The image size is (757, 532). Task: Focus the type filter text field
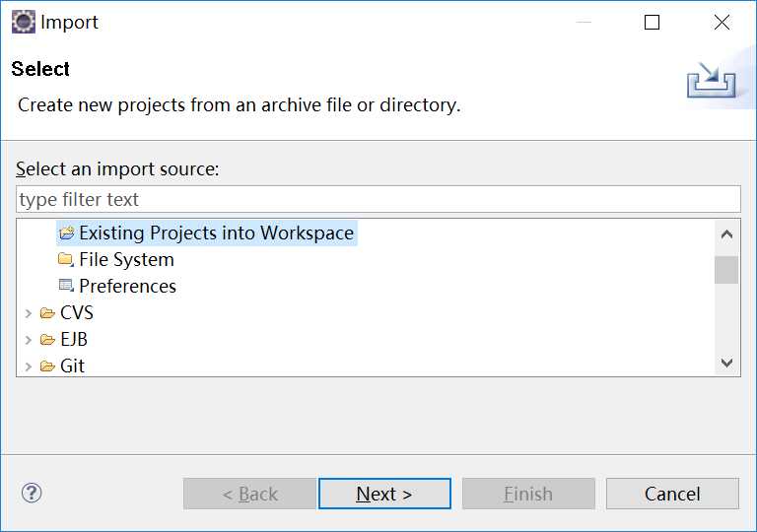378,199
